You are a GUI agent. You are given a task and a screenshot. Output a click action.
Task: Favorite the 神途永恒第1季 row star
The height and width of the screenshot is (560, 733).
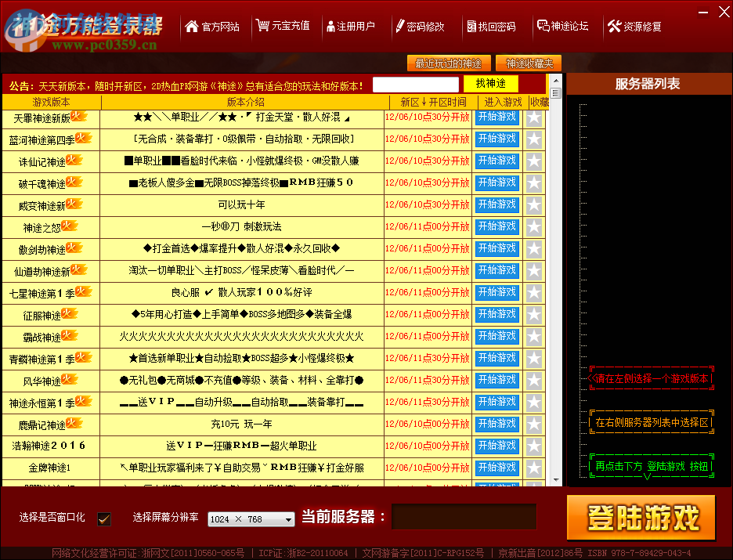(x=534, y=403)
